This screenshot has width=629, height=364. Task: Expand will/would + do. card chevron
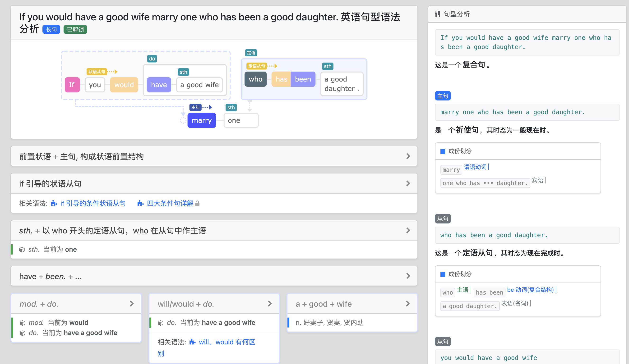(x=270, y=304)
